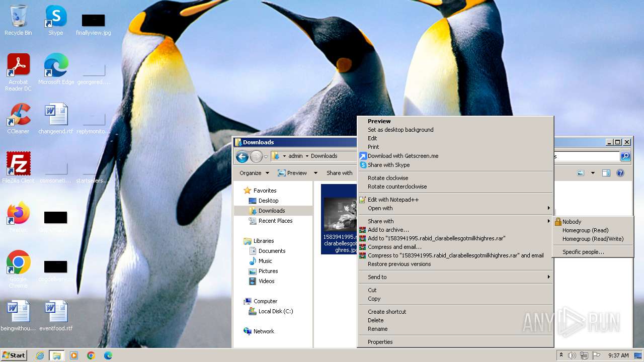Choose Restore previous versions
The width and height of the screenshot is (644, 362).
(399, 264)
